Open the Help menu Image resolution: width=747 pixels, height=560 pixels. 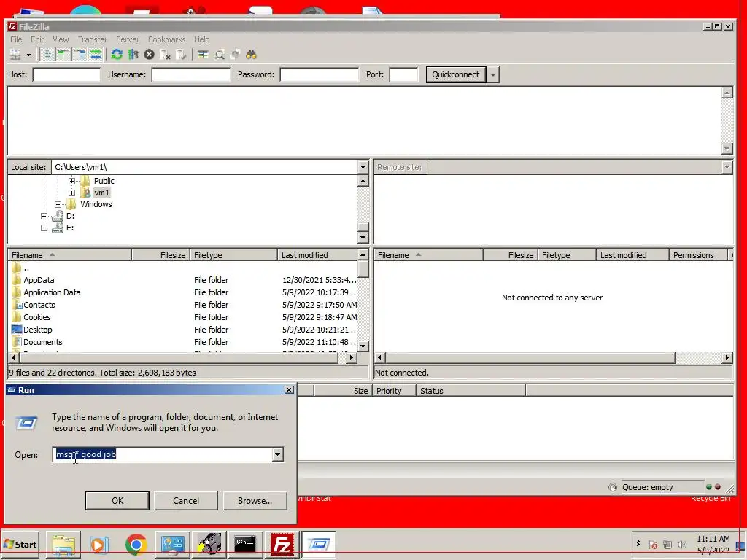tap(201, 39)
